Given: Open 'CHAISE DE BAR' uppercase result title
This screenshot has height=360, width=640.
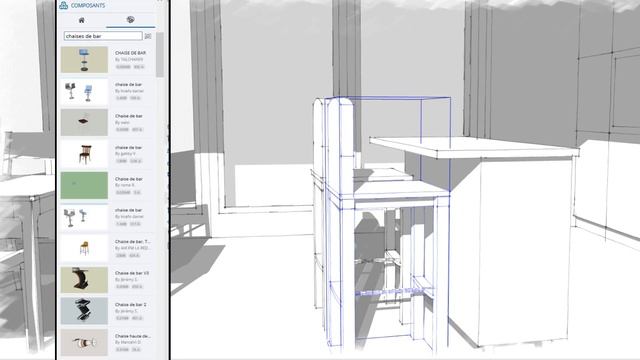Looking at the screenshot, I should (x=130, y=53).
